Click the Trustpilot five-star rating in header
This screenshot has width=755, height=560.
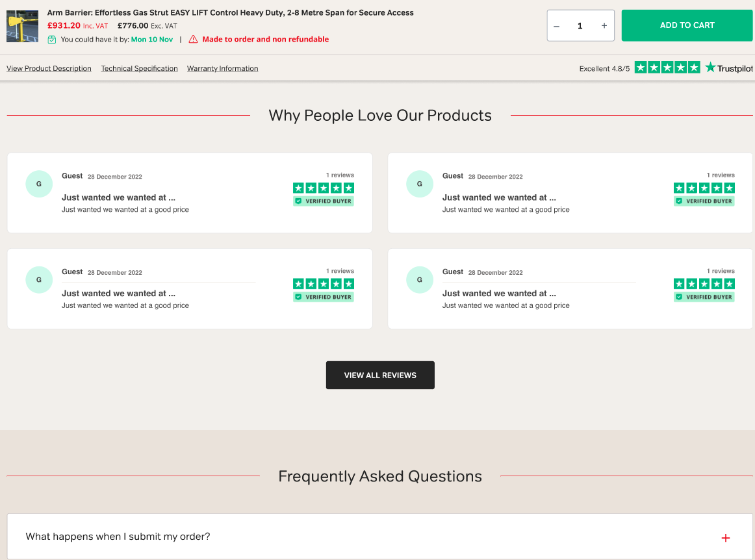pyautogui.click(x=667, y=68)
